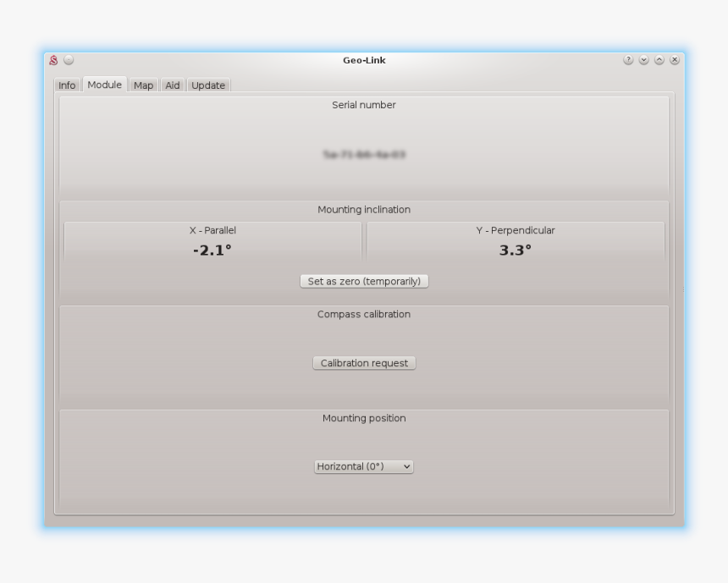The height and width of the screenshot is (583, 728).
Task: Click the Mounting position heading
Action: tap(364, 418)
